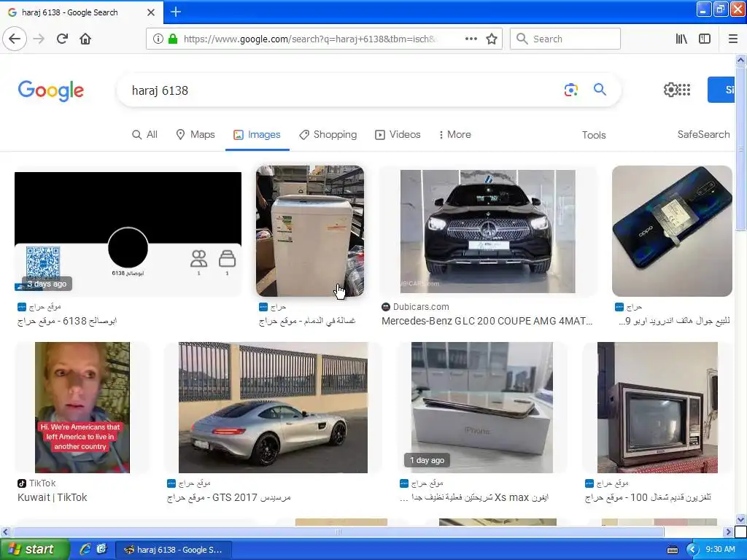
Task: Switch to the Videos tab
Action: coord(398,135)
